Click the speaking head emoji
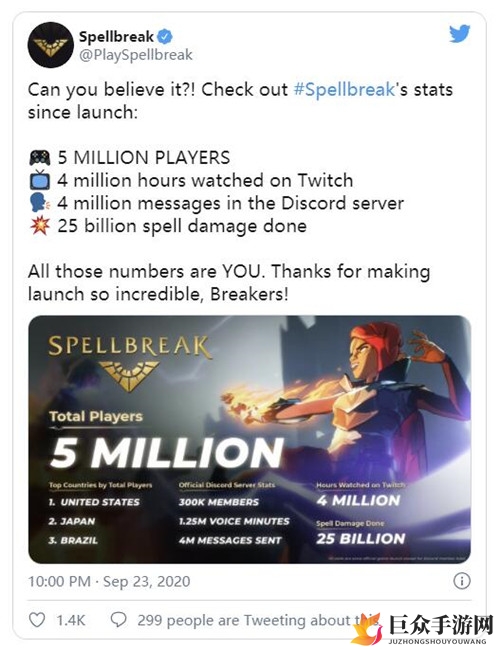The width and height of the screenshot is (500, 649). 40,203
